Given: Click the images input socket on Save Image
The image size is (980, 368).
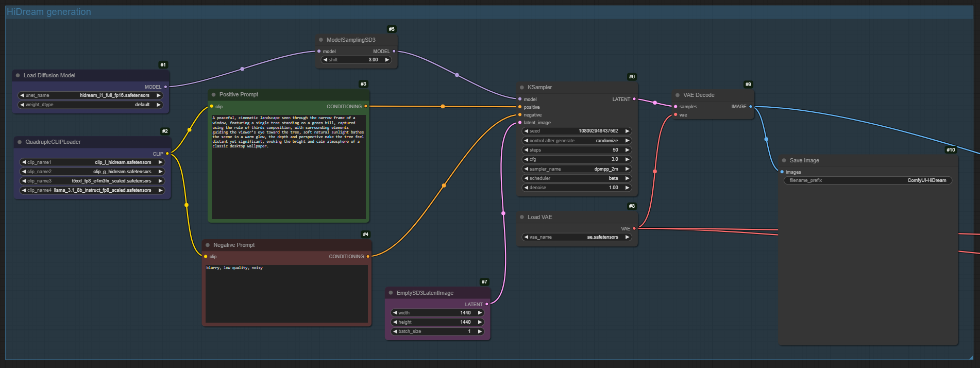Looking at the screenshot, I should [782, 172].
